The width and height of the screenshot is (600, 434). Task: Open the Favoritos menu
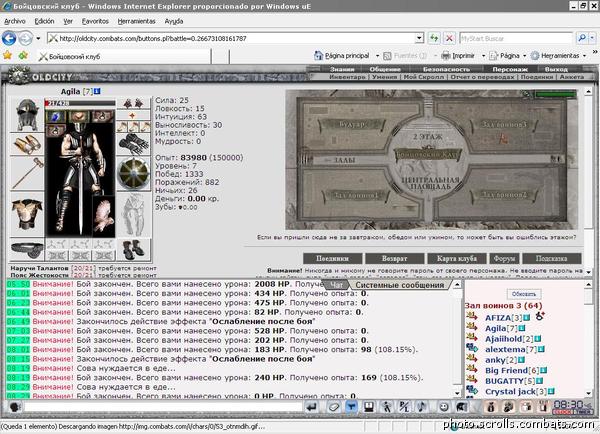pos(95,21)
